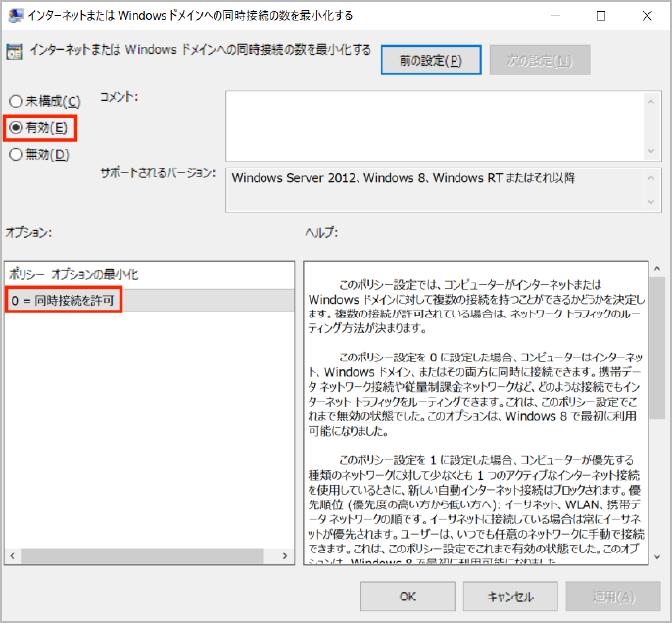Choose the 有効(E) radio option
This screenshot has width=672, height=623.
pyautogui.click(x=16, y=127)
